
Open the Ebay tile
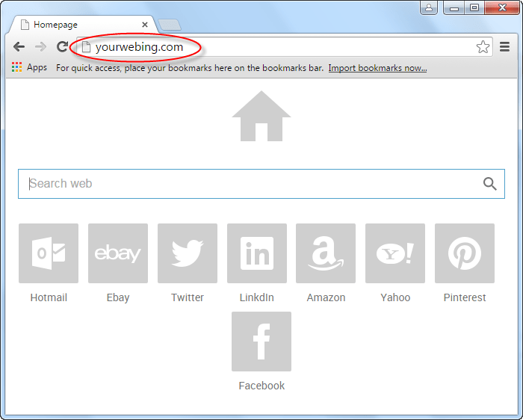point(118,253)
